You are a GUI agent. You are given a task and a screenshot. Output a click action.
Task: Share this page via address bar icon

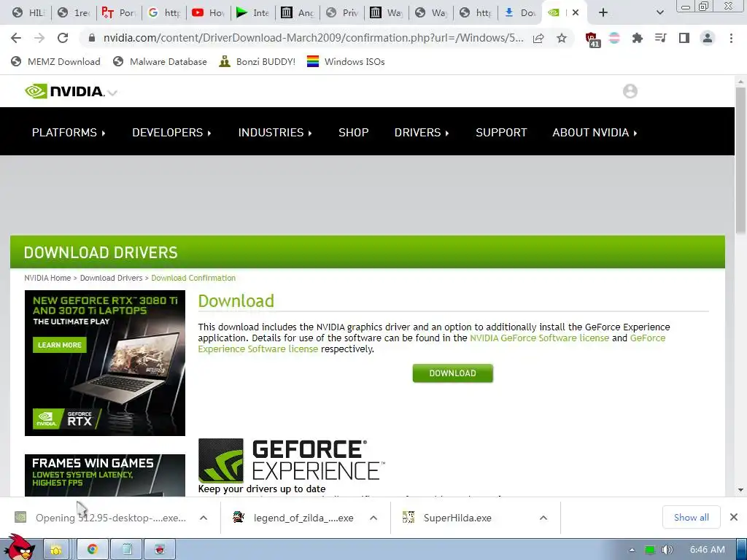[538, 38]
